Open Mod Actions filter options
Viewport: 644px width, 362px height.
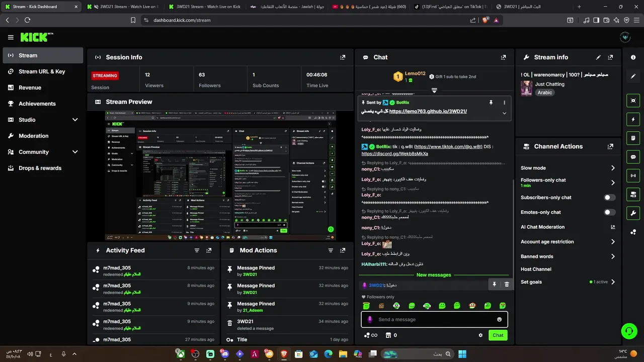(331, 250)
